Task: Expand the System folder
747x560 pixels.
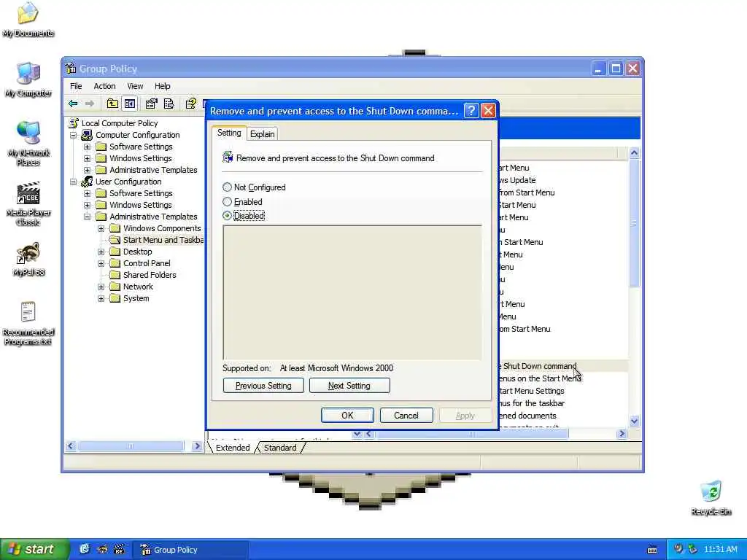Action: coord(101,298)
